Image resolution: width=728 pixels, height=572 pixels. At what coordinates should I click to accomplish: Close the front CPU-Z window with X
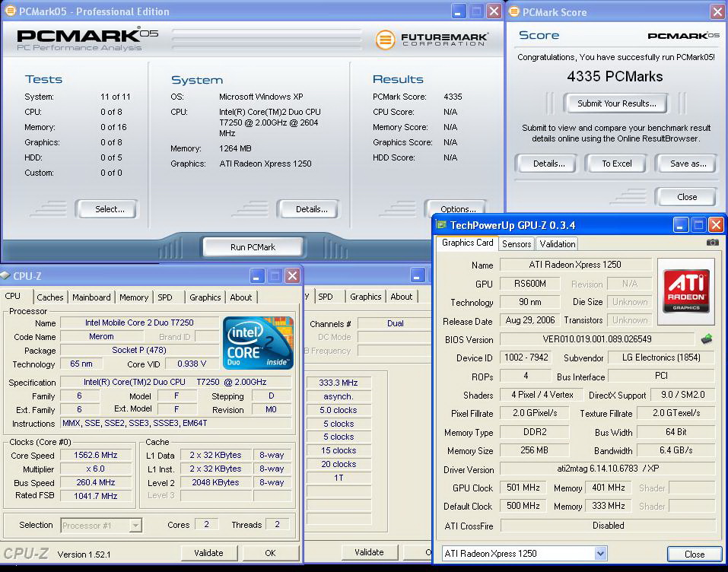(293, 276)
